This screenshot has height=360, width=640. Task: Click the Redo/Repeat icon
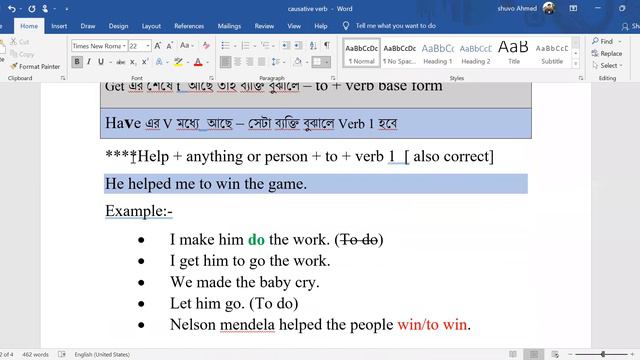coord(31,9)
